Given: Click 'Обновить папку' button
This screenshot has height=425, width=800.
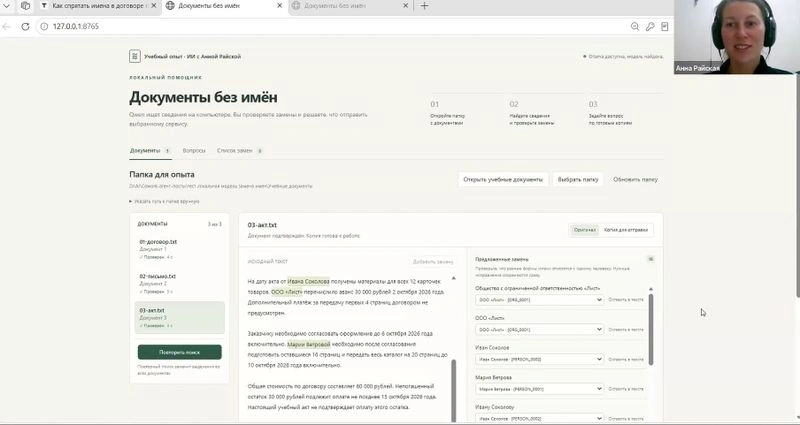Looking at the screenshot, I should (x=635, y=180).
